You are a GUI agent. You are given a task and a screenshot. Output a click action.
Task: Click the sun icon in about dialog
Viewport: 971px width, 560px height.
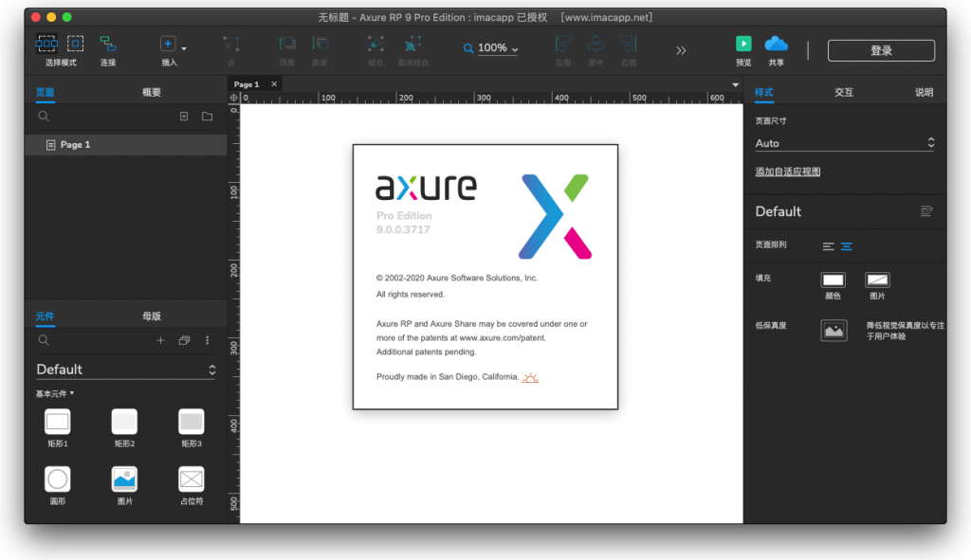(530, 377)
